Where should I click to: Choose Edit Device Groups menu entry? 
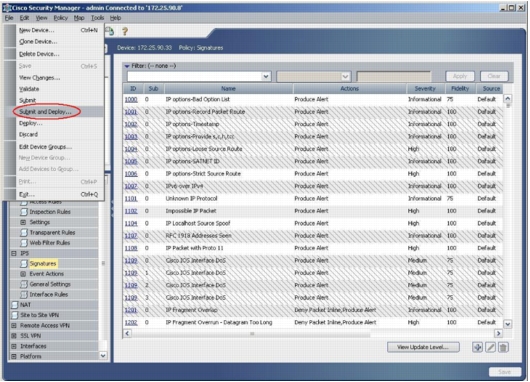(46, 147)
